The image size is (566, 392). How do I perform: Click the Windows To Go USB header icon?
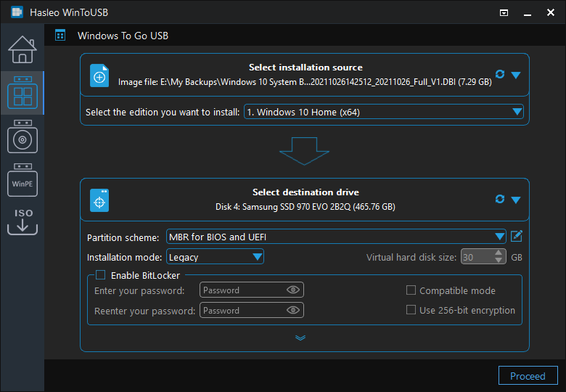[x=60, y=36]
